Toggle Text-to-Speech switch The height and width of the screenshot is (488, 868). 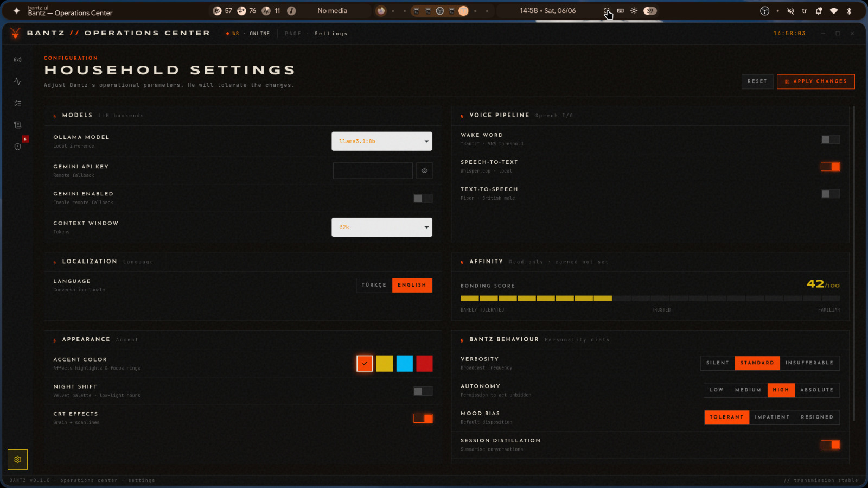830,194
